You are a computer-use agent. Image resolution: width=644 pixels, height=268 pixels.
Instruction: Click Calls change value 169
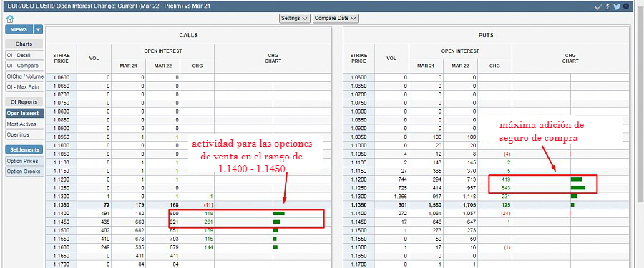[209, 231]
